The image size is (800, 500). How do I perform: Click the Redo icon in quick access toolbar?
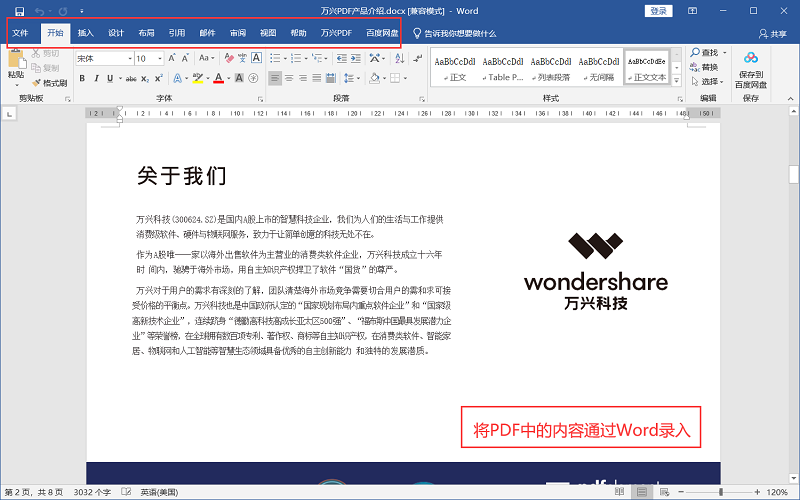coord(63,11)
